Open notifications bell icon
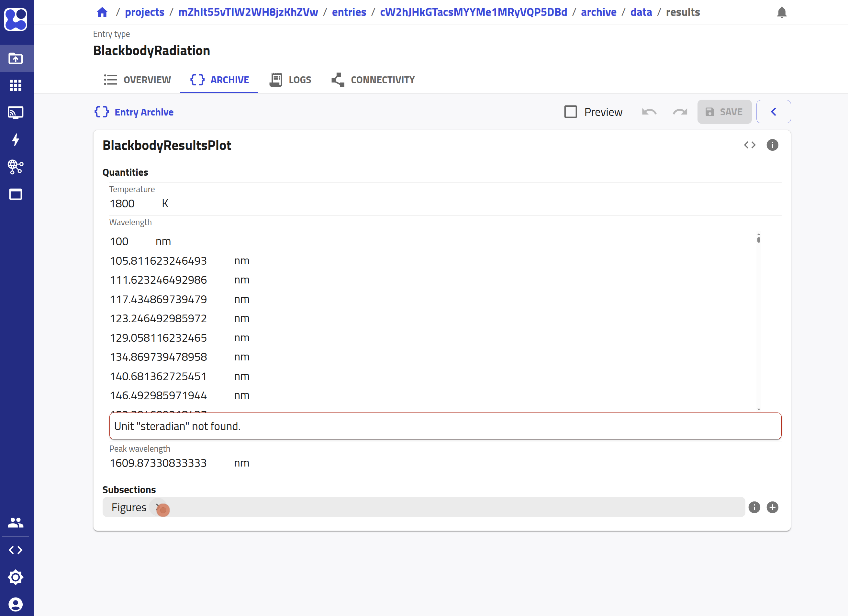Screen dimensions: 848x616 click(782, 12)
